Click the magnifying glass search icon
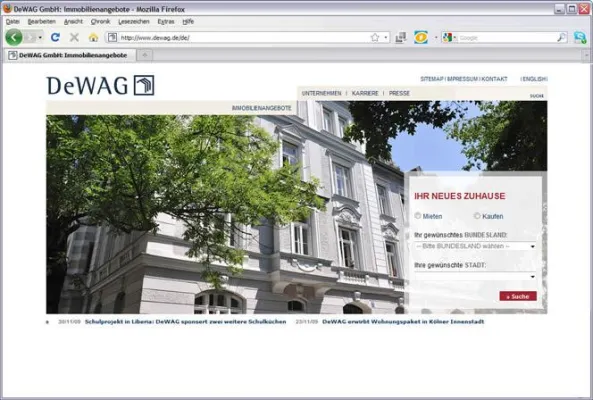The image size is (593, 400). click(x=562, y=37)
